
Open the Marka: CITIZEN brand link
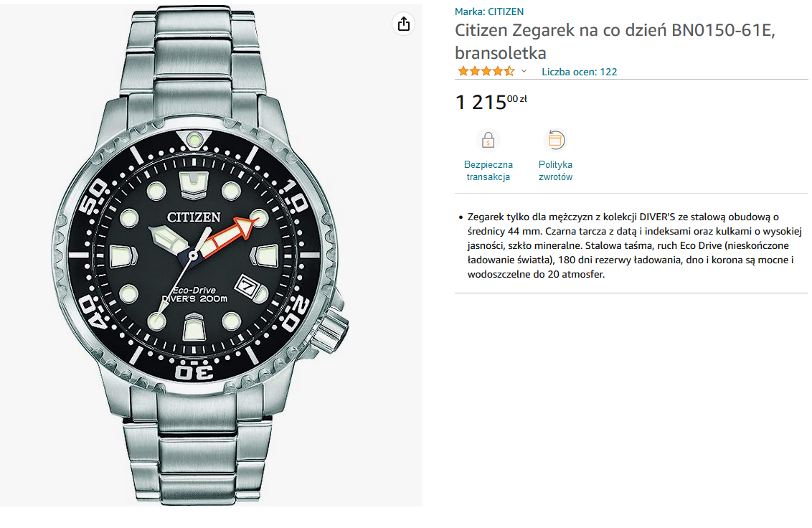point(489,11)
